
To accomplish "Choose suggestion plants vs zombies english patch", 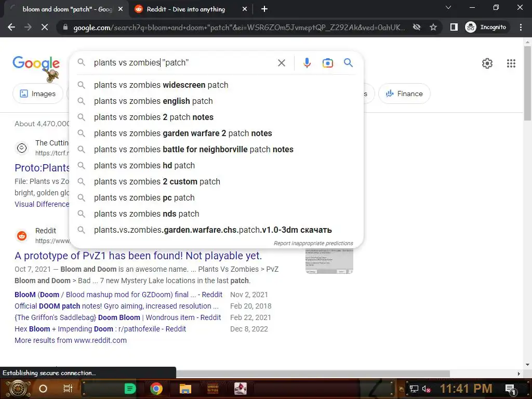I will [216, 101].
